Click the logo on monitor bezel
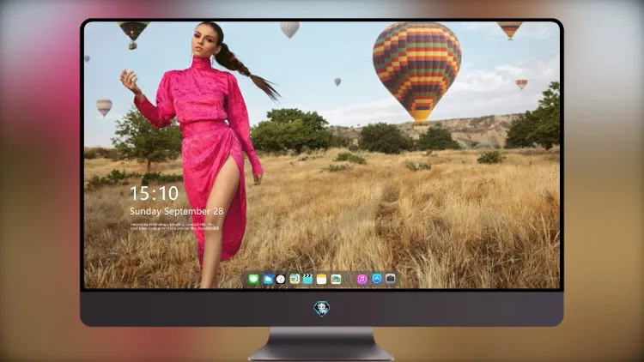644x362 pixels. (x=322, y=308)
